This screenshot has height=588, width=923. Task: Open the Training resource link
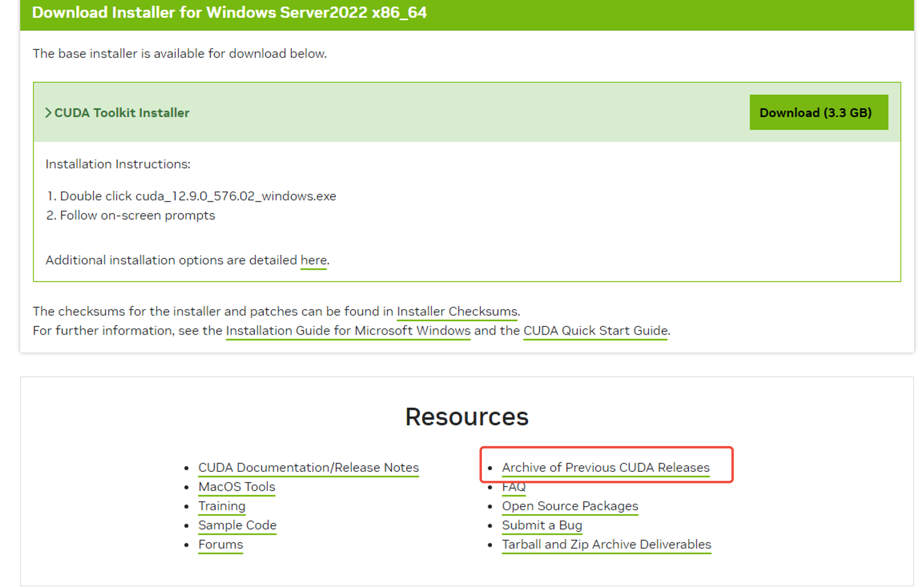tap(222, 506)
